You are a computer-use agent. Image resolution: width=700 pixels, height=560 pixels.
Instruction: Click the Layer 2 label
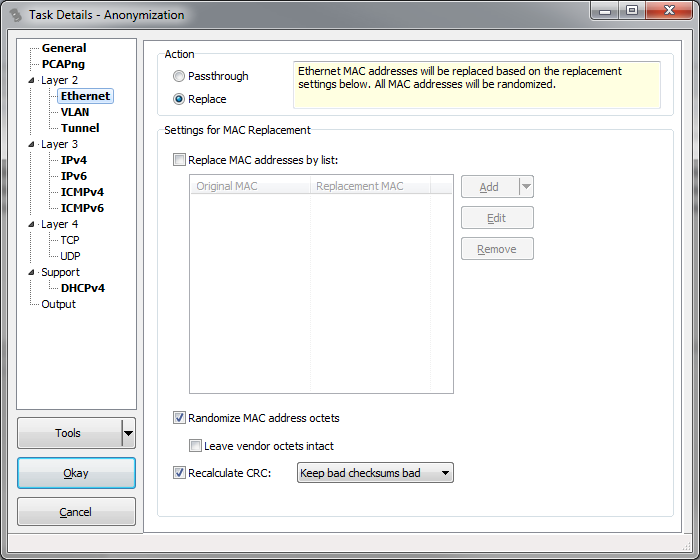coord(59,80)
